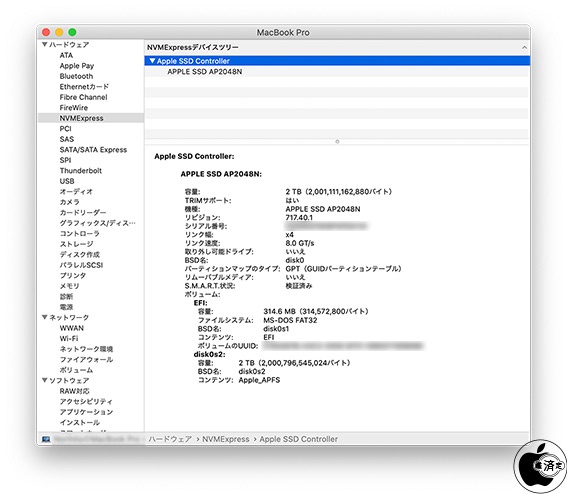Viewport: 567px width, 494px height.
Task: Click the MacBook Pro window title
Action: point(283,33)
